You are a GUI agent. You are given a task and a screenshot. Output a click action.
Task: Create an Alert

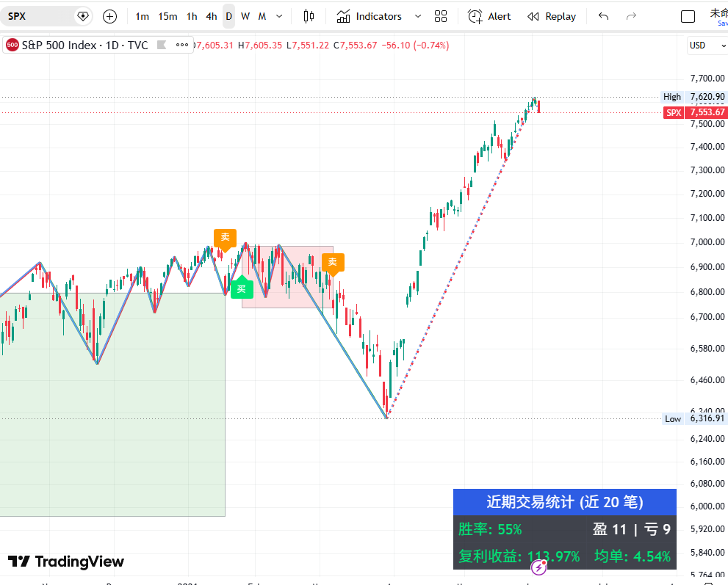[x=489, y=16]
